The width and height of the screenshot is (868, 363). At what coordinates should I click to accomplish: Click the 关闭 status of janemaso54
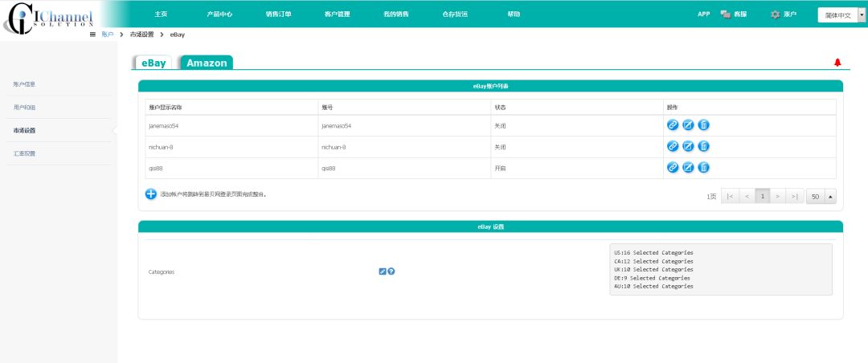pos(500,125)
